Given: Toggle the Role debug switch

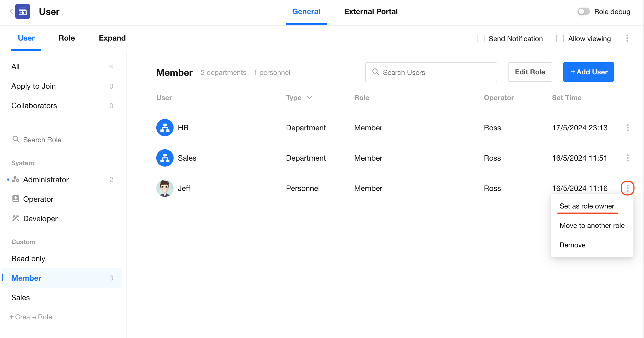Looking at the screenshot, I should coord(583,12).
